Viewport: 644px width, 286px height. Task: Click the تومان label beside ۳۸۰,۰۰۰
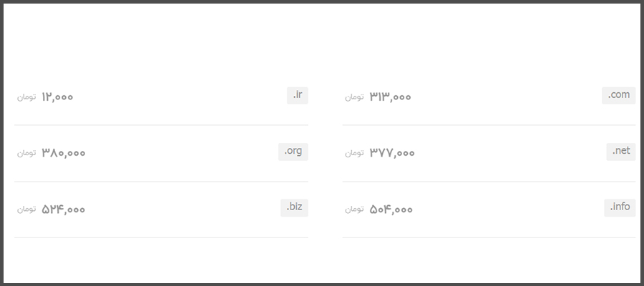(x=26, y=153)
